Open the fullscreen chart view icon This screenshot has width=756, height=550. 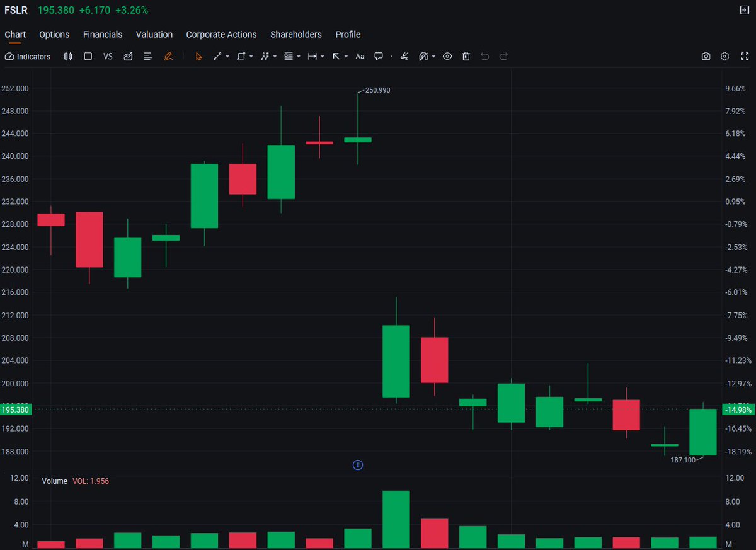744,56
